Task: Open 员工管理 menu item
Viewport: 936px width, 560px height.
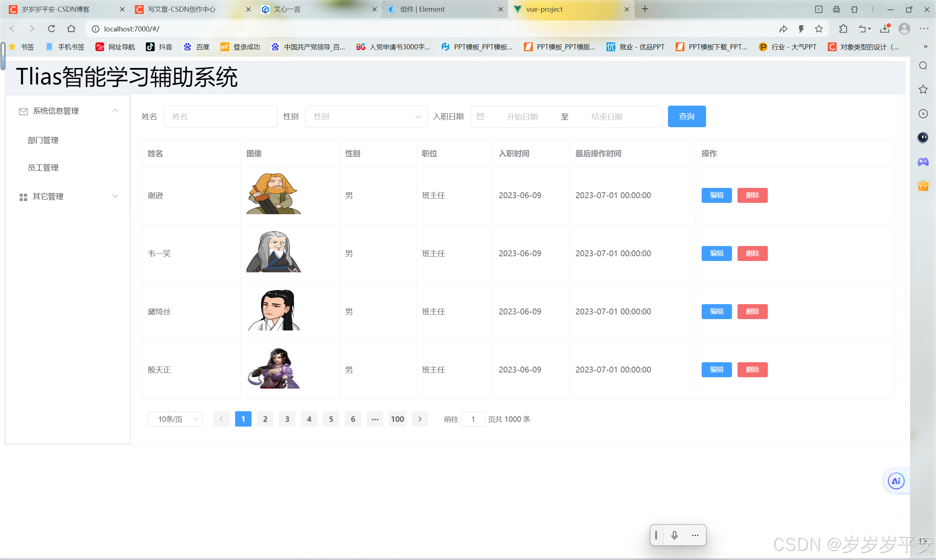Action: pos(43,167)
